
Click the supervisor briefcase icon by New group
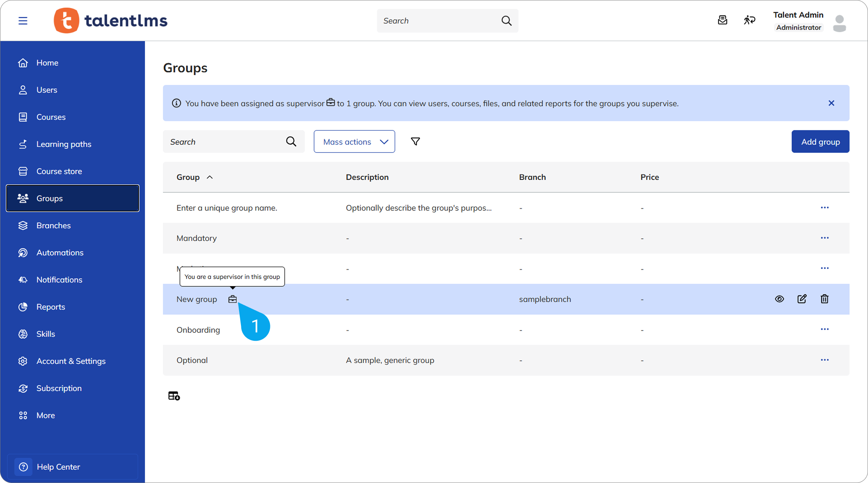(x=233, y=299)
